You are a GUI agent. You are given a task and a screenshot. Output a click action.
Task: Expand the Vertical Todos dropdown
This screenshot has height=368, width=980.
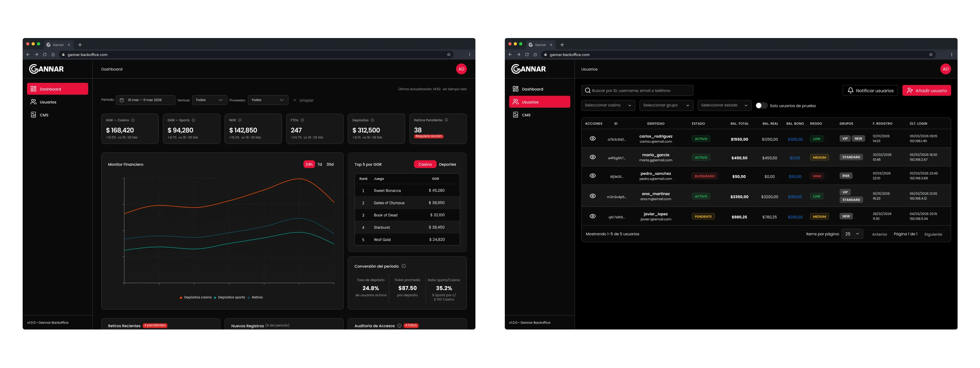(x=209, y=100)
